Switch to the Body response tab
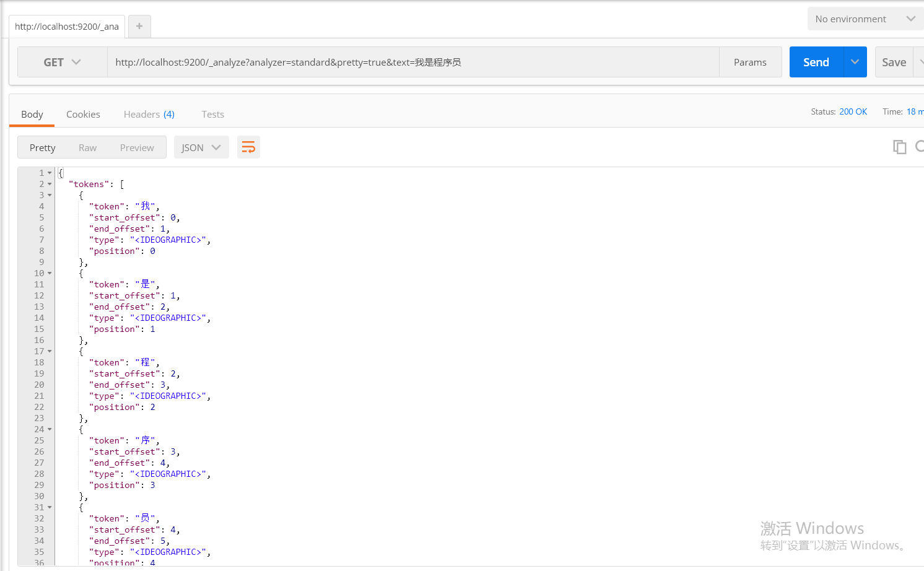The width and height of the screenshot is (924, 571). (x=32, y=114)
